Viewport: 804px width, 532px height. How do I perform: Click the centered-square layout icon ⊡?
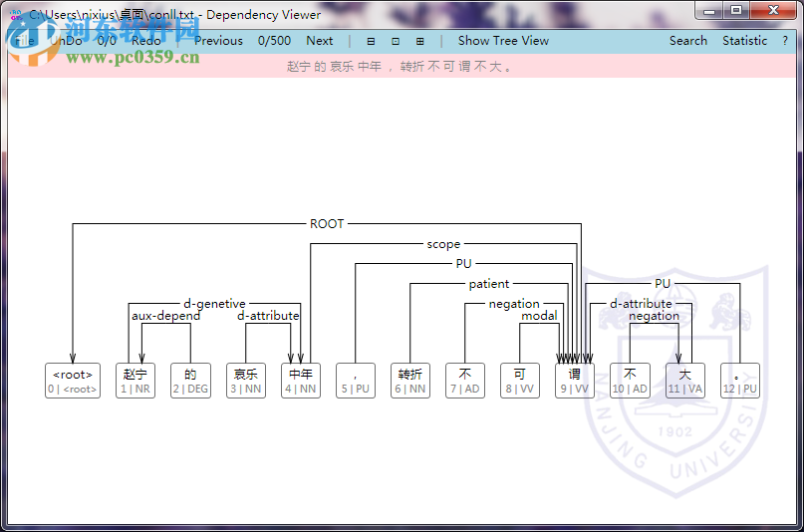(x=396, y=41)
